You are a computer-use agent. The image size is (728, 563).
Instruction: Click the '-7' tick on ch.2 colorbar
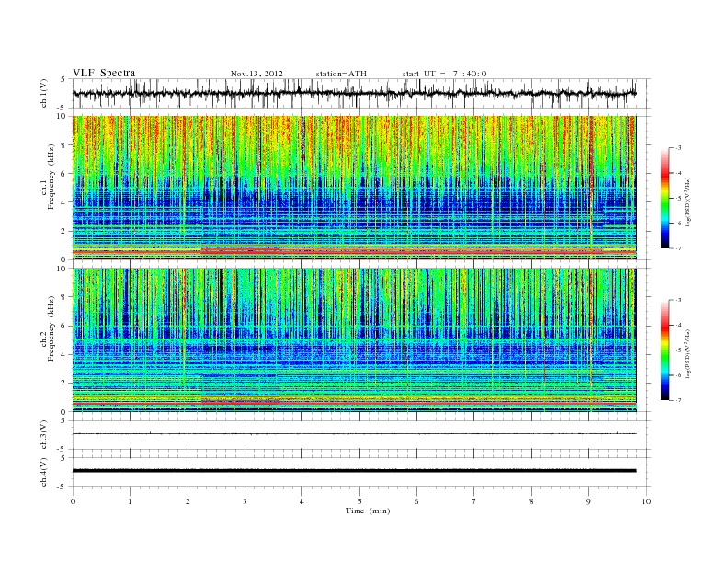678,400
